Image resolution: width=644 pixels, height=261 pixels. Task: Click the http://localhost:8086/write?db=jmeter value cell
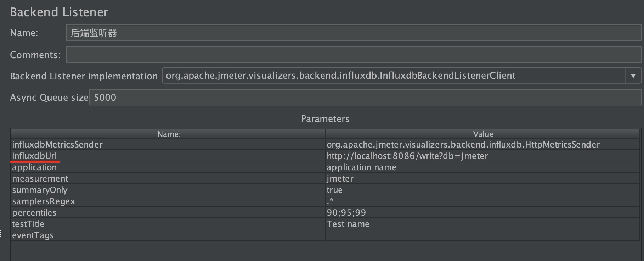pyautogui.click(x=483, y=156)
